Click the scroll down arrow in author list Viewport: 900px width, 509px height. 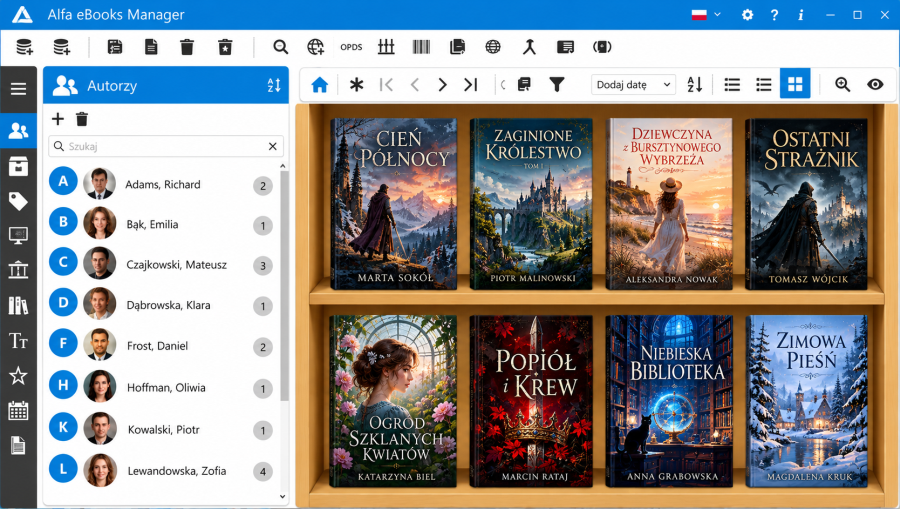283,497
